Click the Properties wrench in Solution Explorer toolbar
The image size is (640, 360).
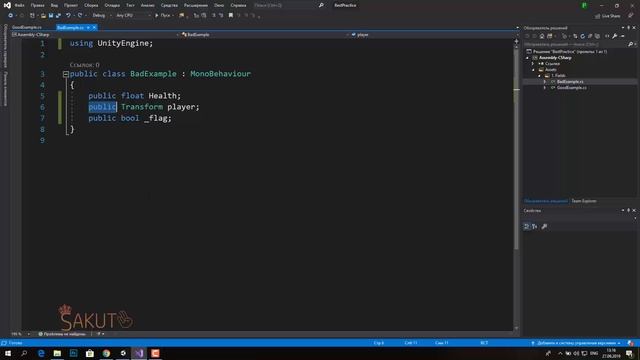click(615, 36)
